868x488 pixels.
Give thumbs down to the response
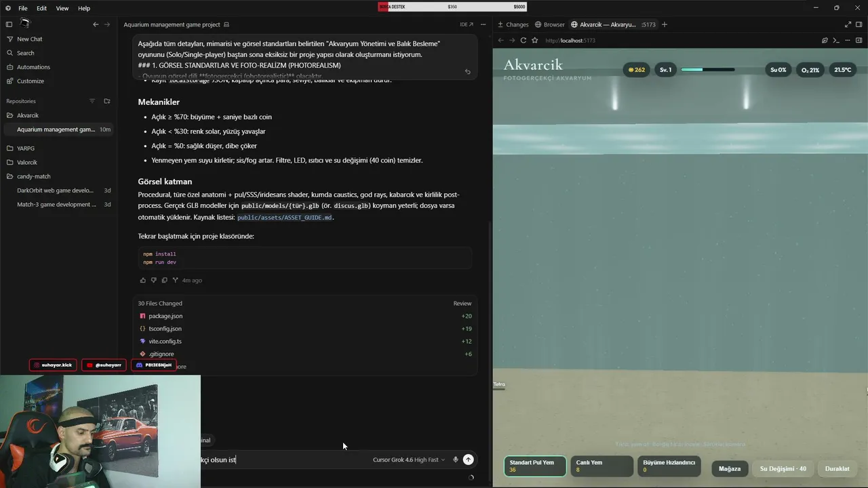pyautogui.click(x=153, y=280)
